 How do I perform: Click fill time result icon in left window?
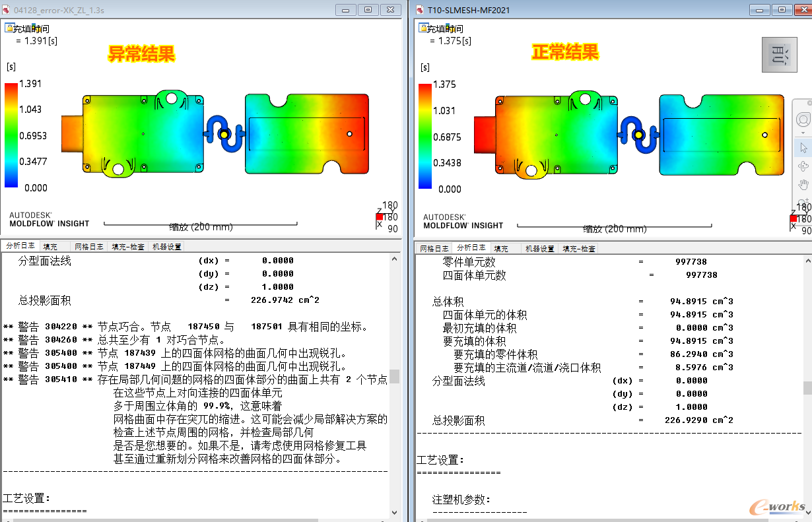tap(9, 28)
